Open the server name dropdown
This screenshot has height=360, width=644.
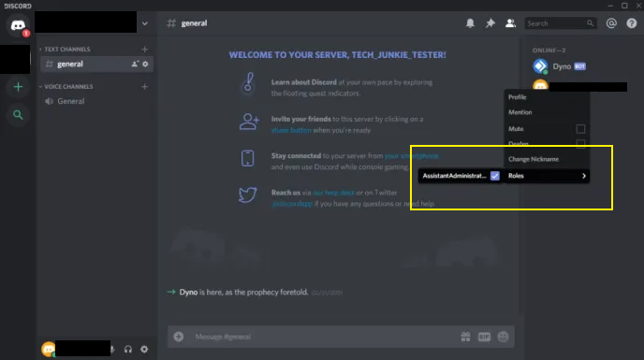point(144,23)
